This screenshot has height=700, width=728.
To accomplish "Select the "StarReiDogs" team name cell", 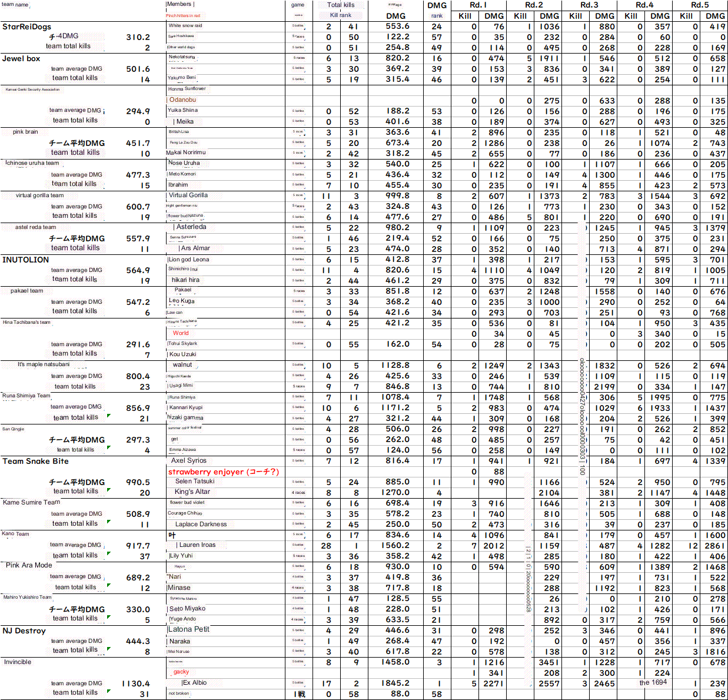I will coord(26,26).
